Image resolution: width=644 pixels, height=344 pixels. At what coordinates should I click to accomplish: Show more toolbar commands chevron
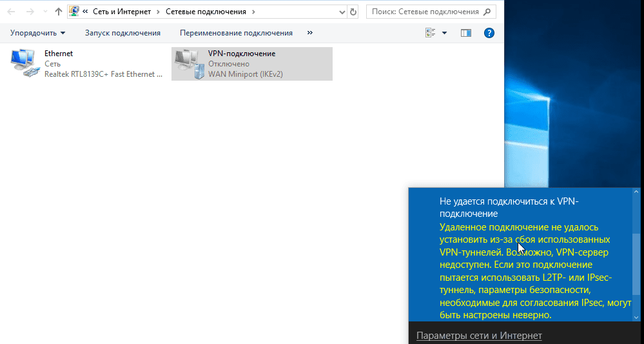(x=309, y=32)
